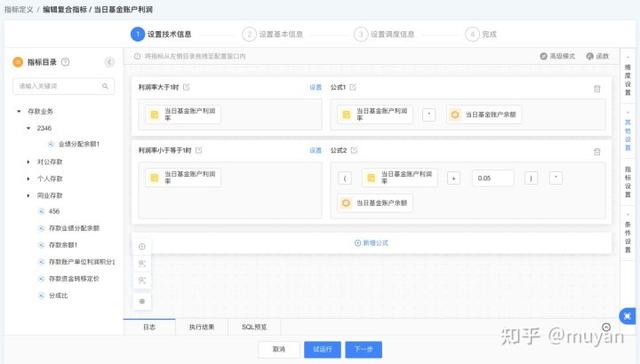This screenshot has height=364, width=640.
Task: Switch to 高级模式 advanced mode
Action: [558, 56]
